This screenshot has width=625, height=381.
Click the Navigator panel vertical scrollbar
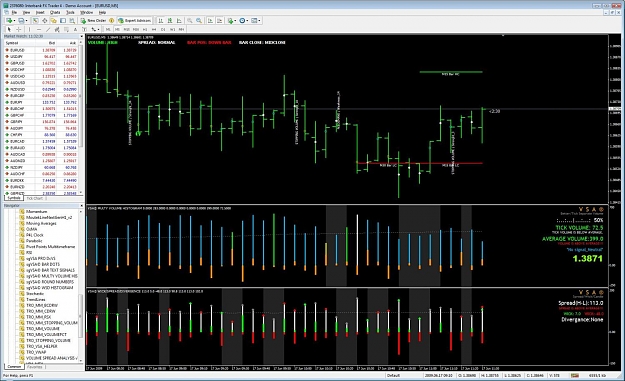coord(81,285)
